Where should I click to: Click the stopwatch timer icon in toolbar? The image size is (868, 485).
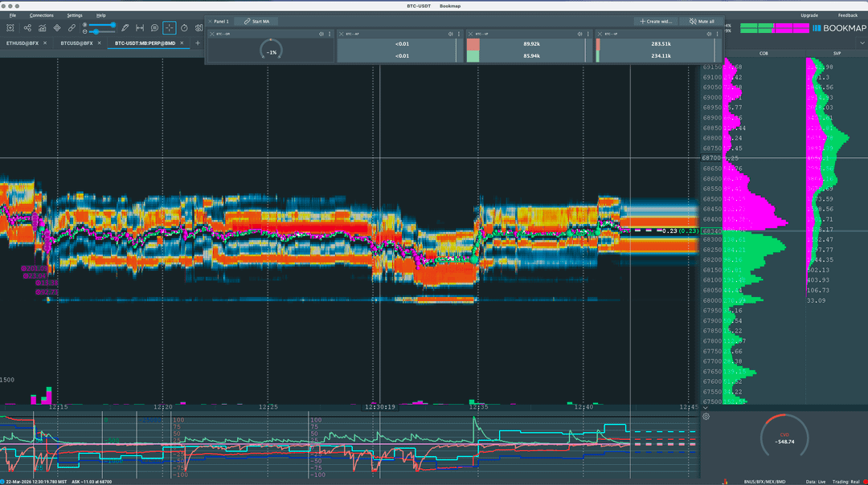[184, 28]
